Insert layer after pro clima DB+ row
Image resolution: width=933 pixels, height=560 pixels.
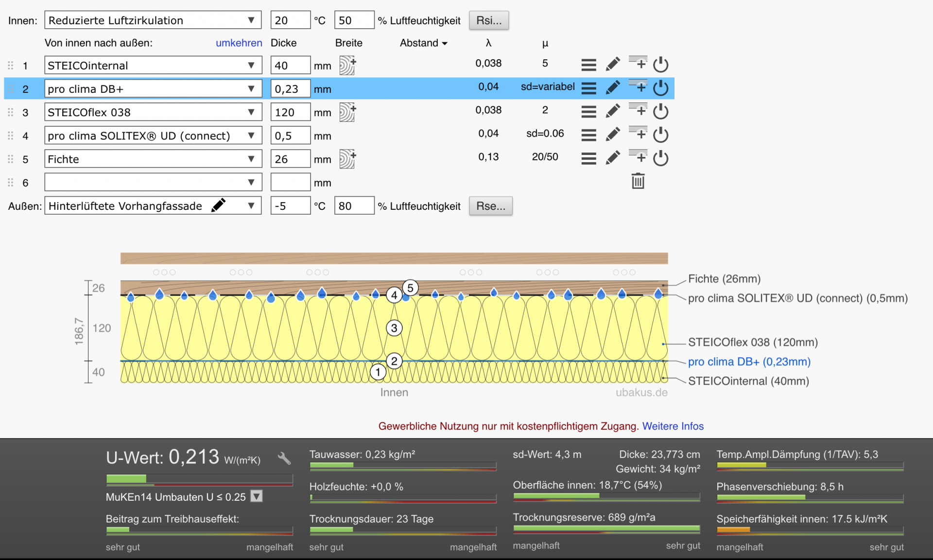(x=638, y=86)
